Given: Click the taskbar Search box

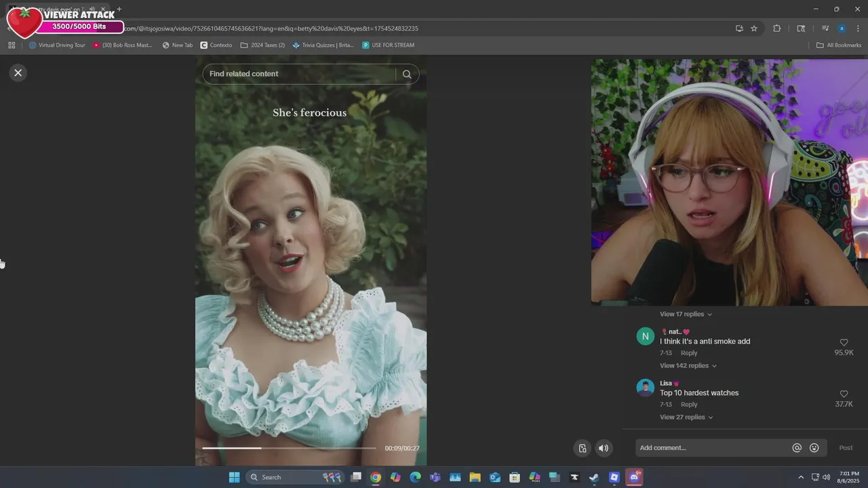Looking at the screenshot, I should tap(294, 477).
